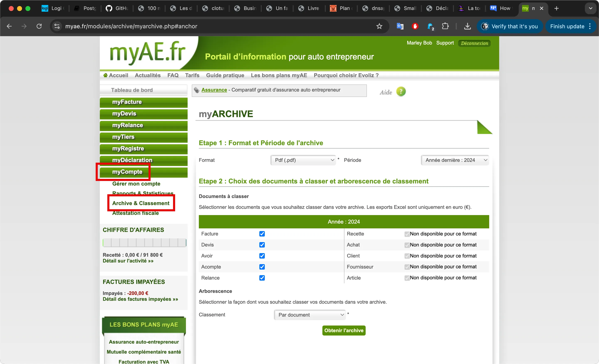Uncheck the Acompte checkbox

pyautogui.click(x=262, y=267)
